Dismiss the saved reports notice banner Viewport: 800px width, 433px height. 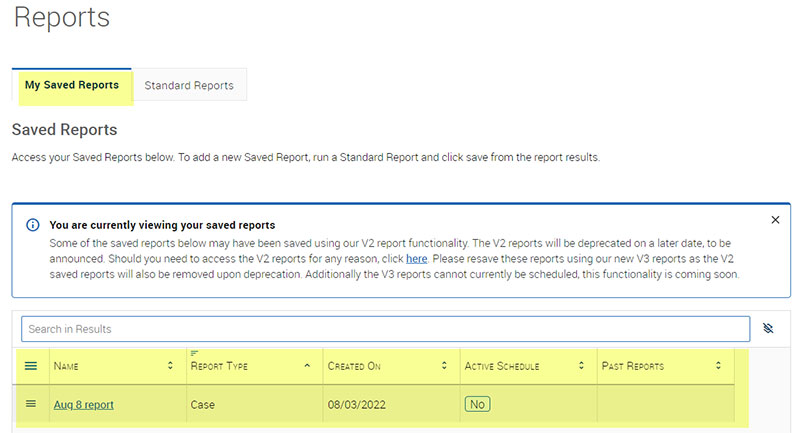pos(775,220)
